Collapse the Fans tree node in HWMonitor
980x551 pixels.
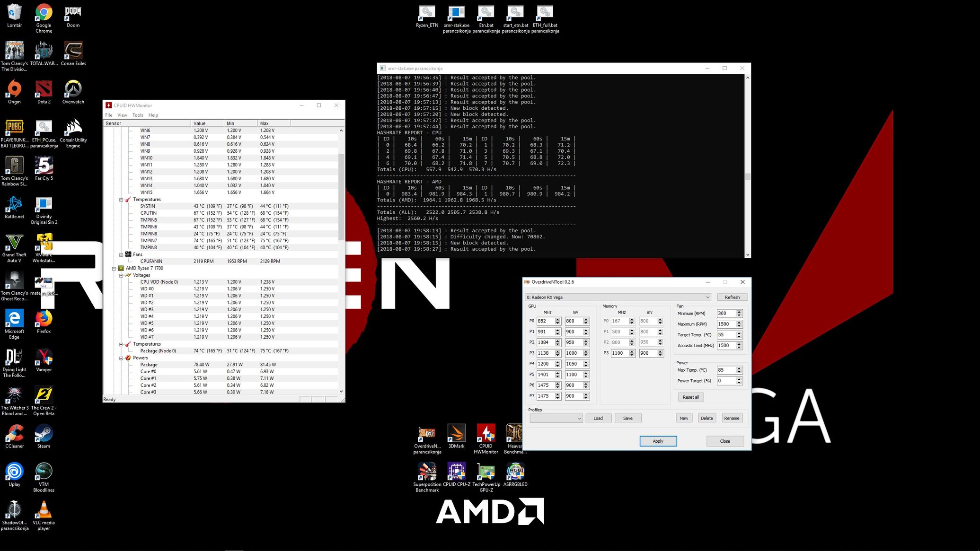pyautogui.click(x=121, y=254)
